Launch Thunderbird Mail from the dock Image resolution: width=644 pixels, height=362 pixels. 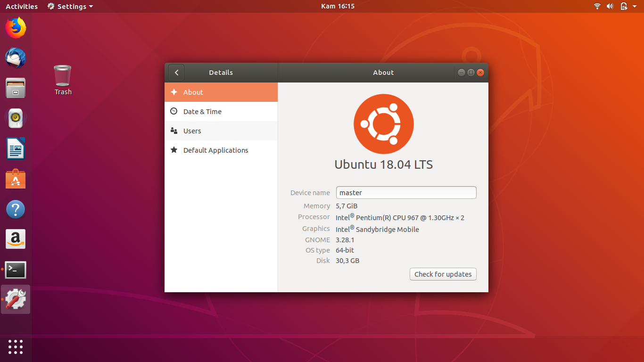[16, 58]
